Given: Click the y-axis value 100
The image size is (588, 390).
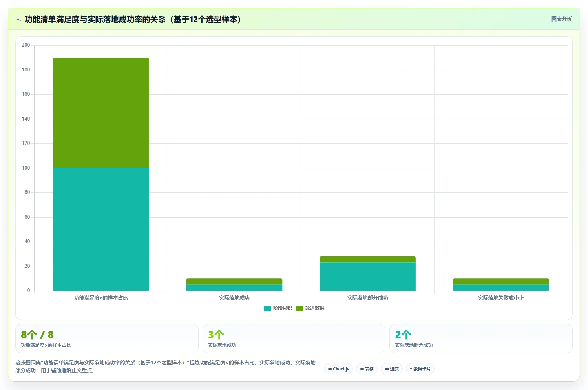Looking at the screenshot, I should click(x=26, y=168).
